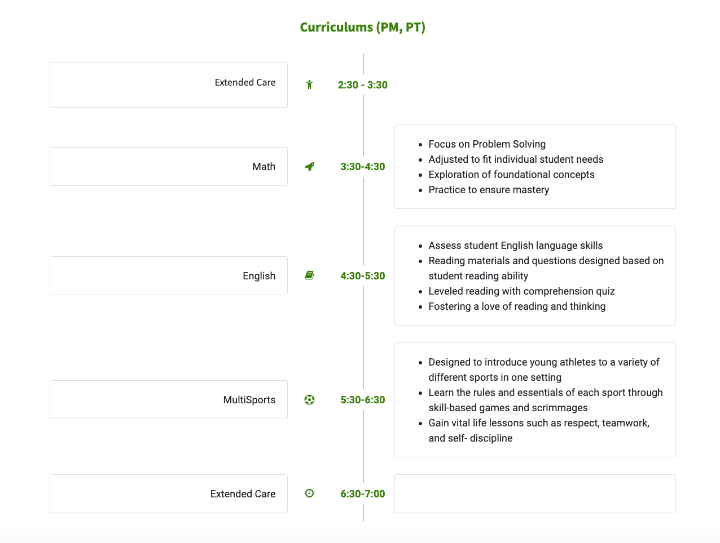
Task: Click the child figure icon beside Extended Care
Action: pos(310,84)
